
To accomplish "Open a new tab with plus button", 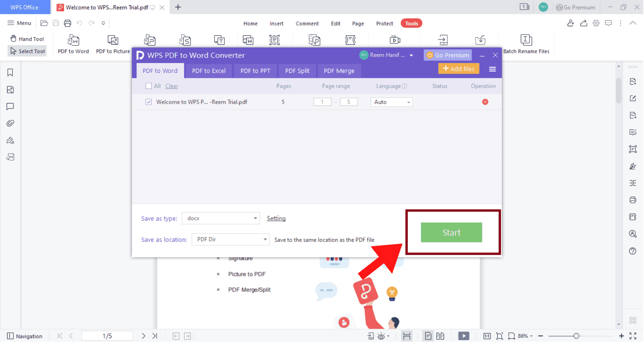I will 178,7.
